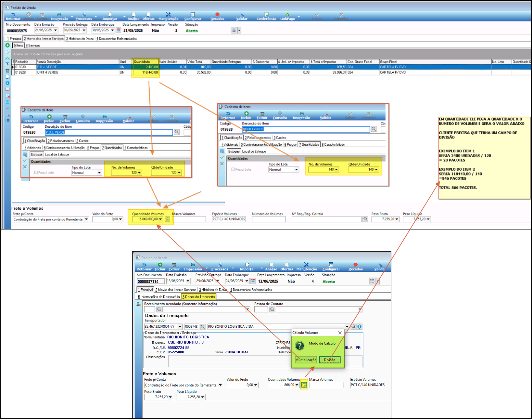
Task: Open 6 Preços tab in P.O.J. VERDE window
Action: click(x=93, y=148)
